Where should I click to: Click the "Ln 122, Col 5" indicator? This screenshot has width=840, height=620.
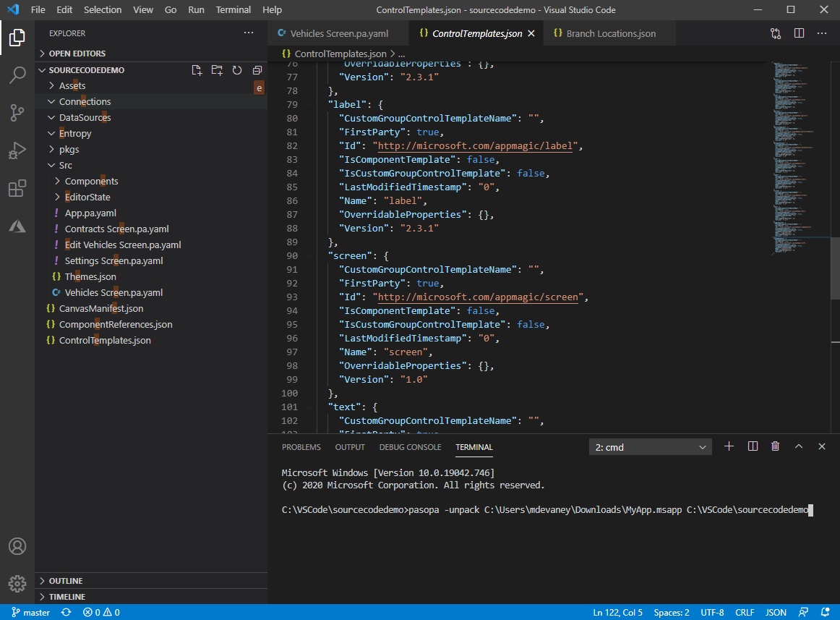click(x=617, y=612)
